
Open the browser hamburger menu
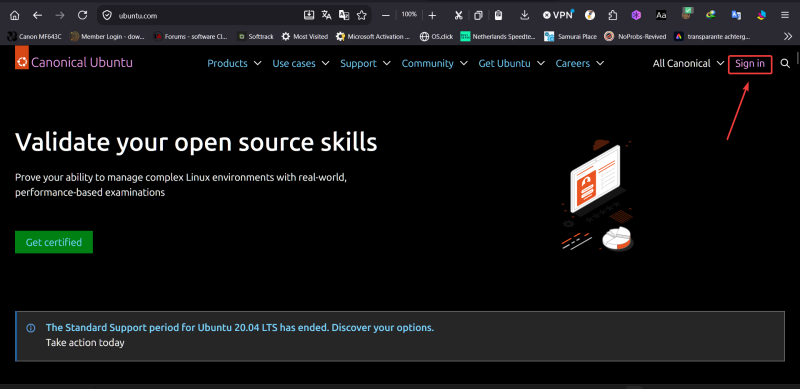coord(784,15)
